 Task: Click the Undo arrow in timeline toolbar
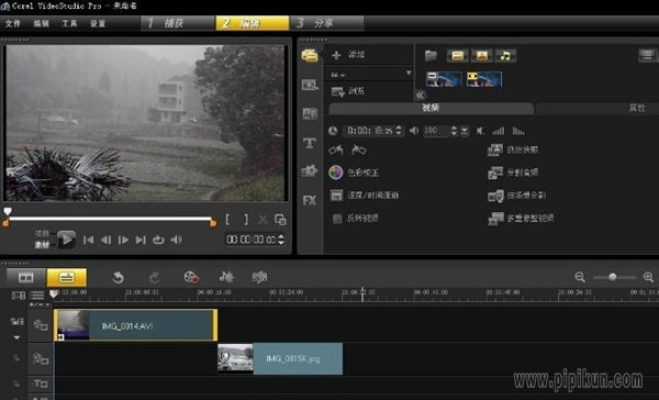pos(118,277)
